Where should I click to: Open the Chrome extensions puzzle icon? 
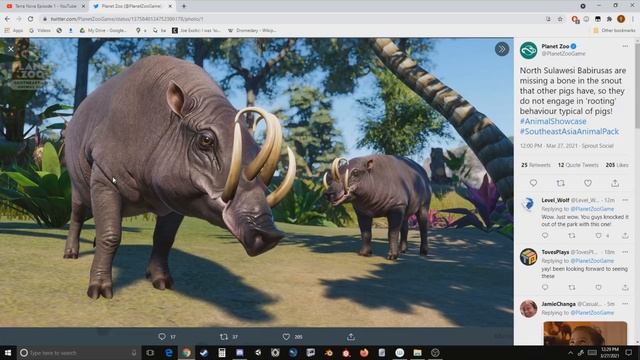(x=609, y=19)
